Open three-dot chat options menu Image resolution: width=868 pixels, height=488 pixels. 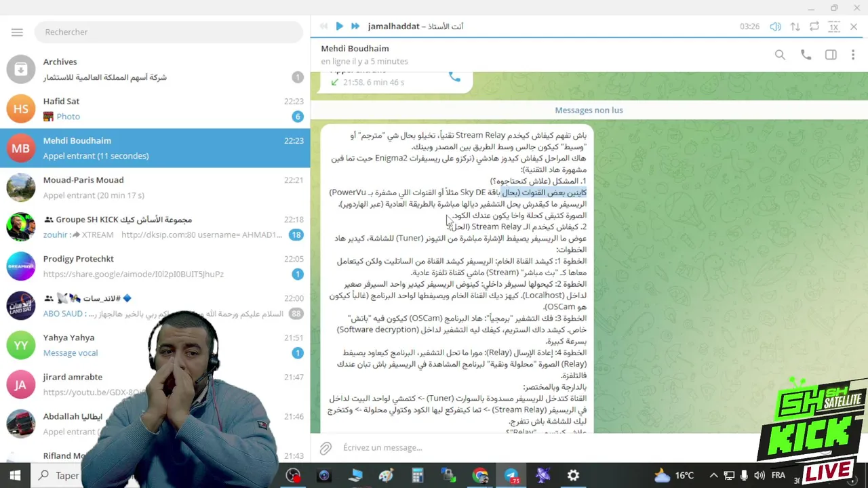point(853,55)
